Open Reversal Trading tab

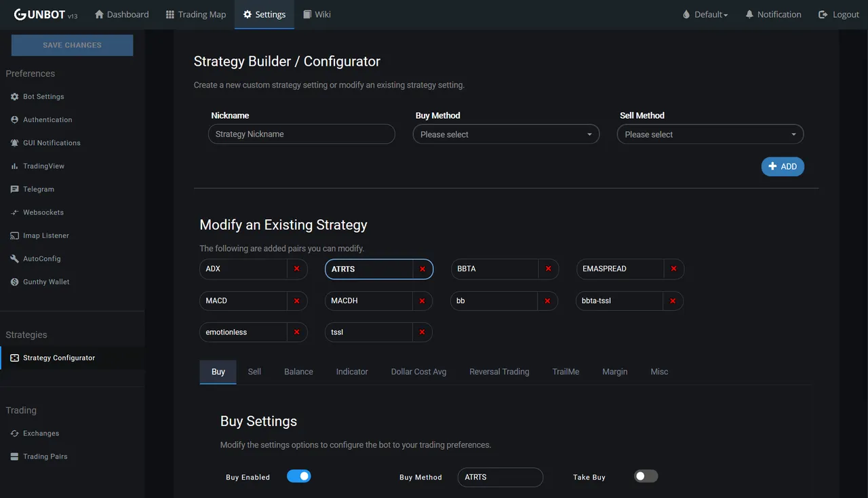click(499, 372)
